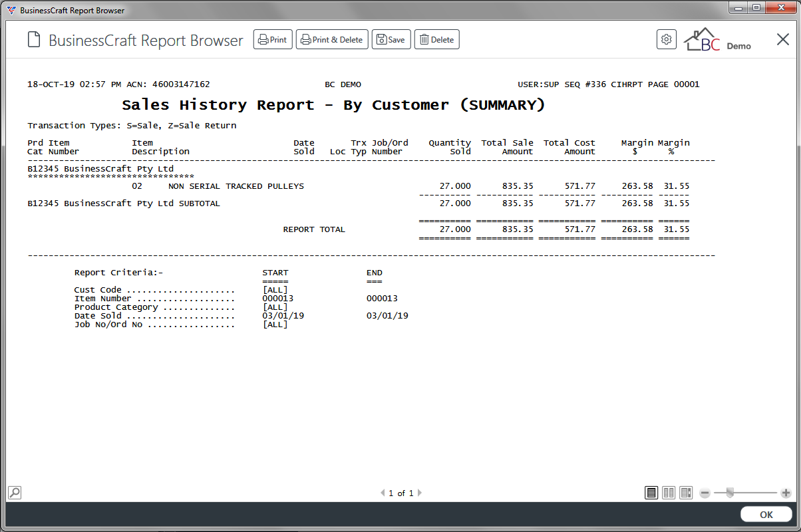Click the '18-OCT-19 02:57 PM' timestamp

[75, 84]
